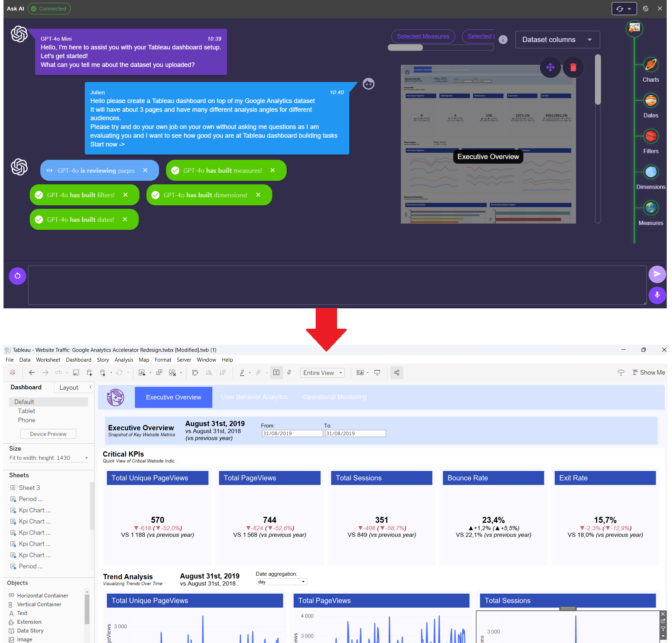Open the Size 'Fit to width' dropdown

(x=49, y=458)
